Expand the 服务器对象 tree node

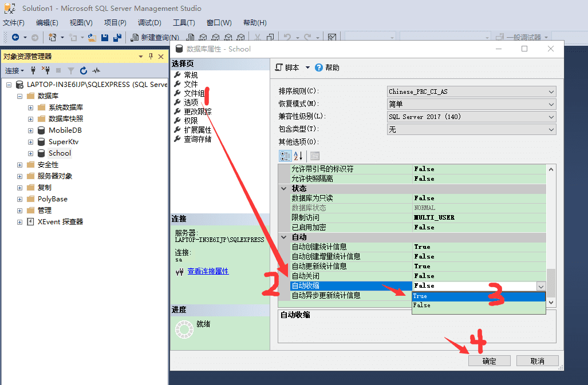click(20, 176)
